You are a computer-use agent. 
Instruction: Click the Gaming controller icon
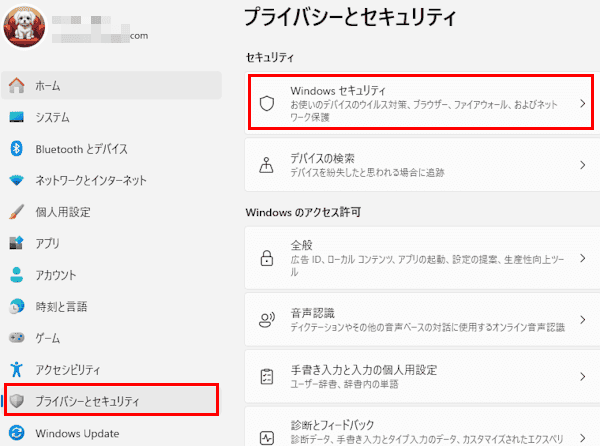coord(16,338)
